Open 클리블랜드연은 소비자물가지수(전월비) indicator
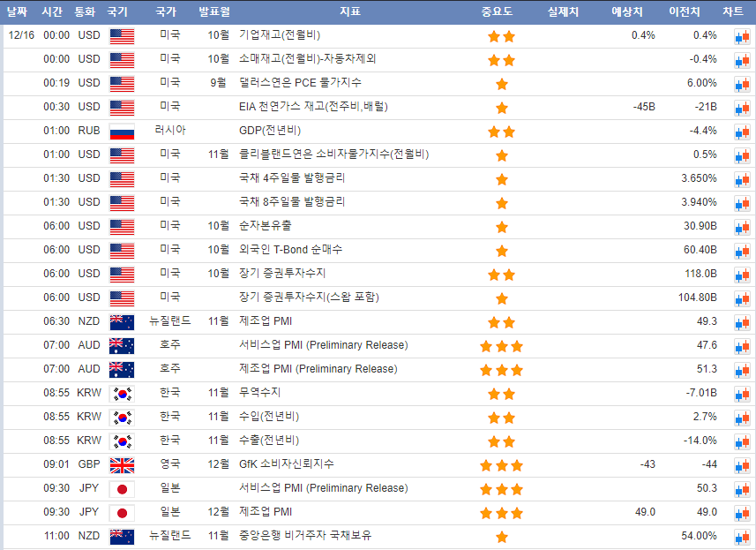The height and width of the screenshot is (550, 756). click(x=333, y=154)
